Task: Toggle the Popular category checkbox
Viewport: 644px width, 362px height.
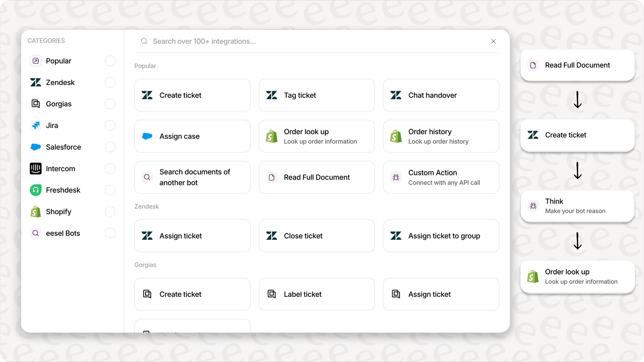Action: click(x=110, y=61)
